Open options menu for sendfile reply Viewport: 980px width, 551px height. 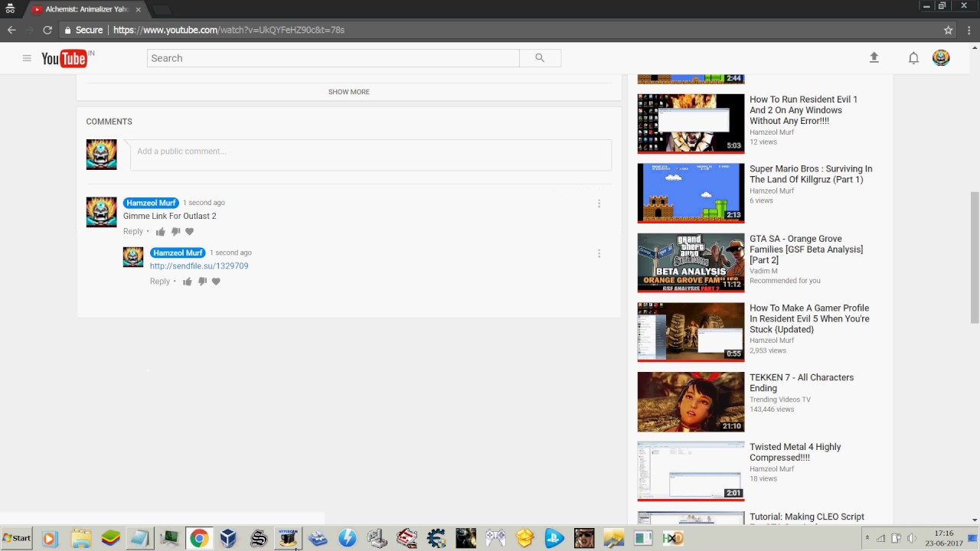click(x=599, y=253)
